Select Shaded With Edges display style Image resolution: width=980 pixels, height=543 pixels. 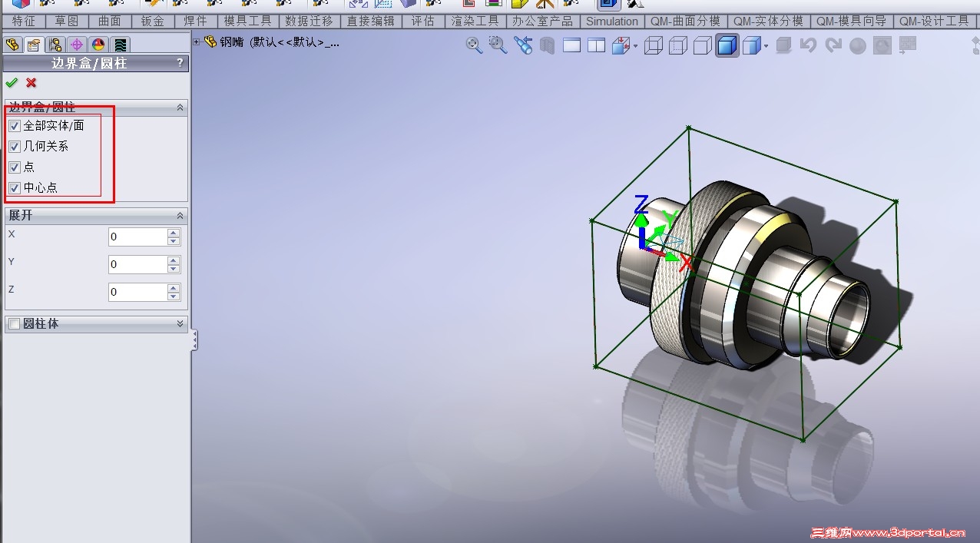click(727, 46)
